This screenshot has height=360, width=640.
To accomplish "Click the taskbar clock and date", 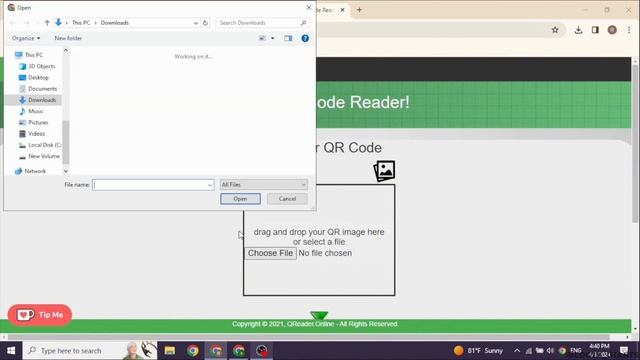I will coord(599,351).
